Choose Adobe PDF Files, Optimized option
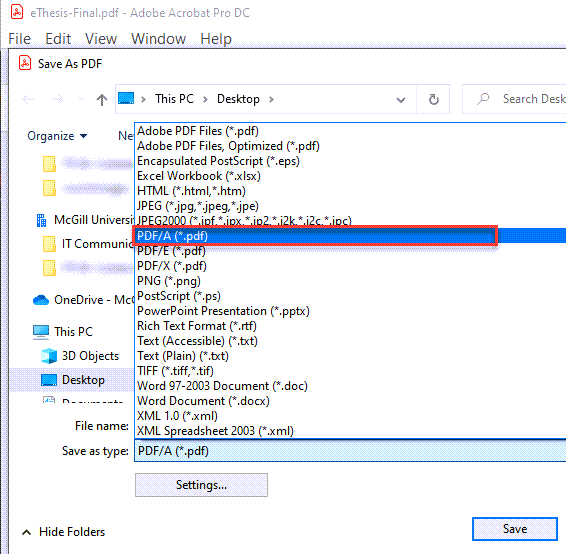The height and width of the screenshot is (554, 566). [x=228, y=146]
